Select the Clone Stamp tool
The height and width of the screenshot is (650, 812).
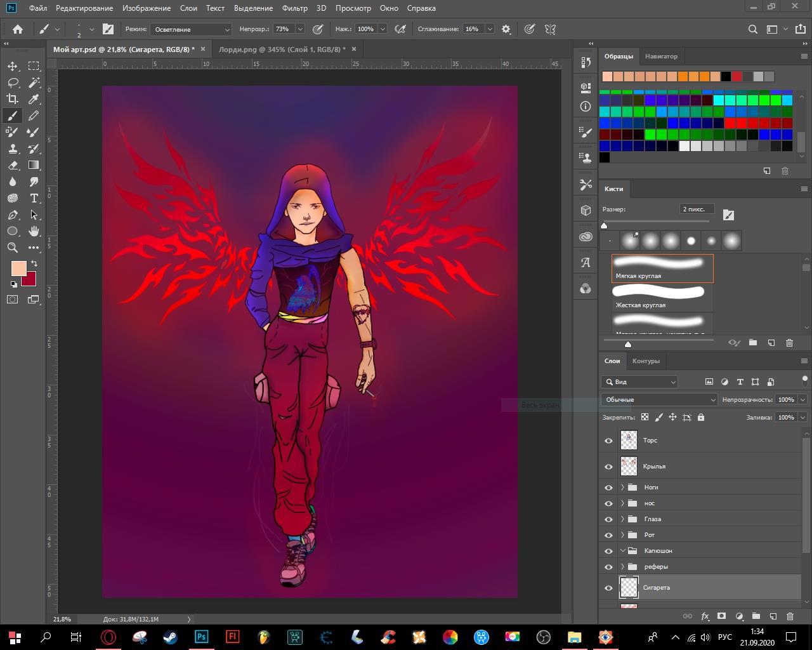[13, 149]
